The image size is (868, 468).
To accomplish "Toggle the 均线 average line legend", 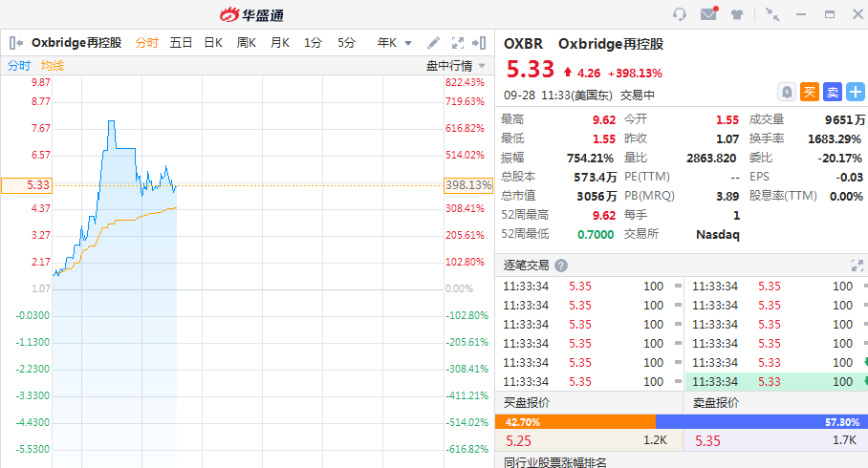I will (52, 66).
